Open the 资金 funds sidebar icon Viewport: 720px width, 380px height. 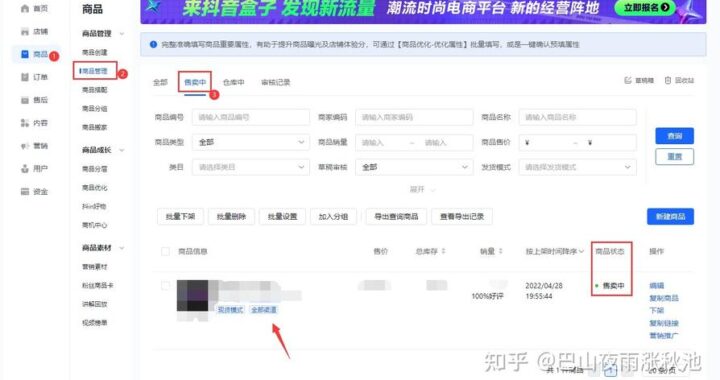25,192
